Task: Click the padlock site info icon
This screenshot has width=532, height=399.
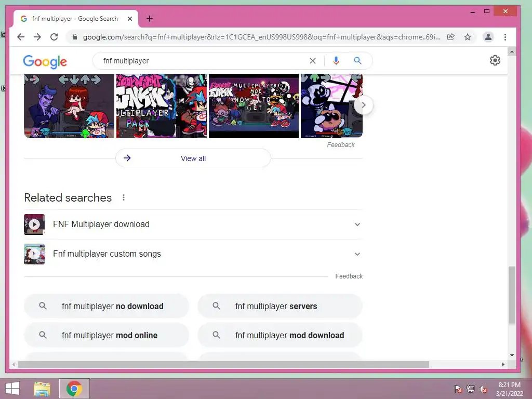Action: [75, 37]
